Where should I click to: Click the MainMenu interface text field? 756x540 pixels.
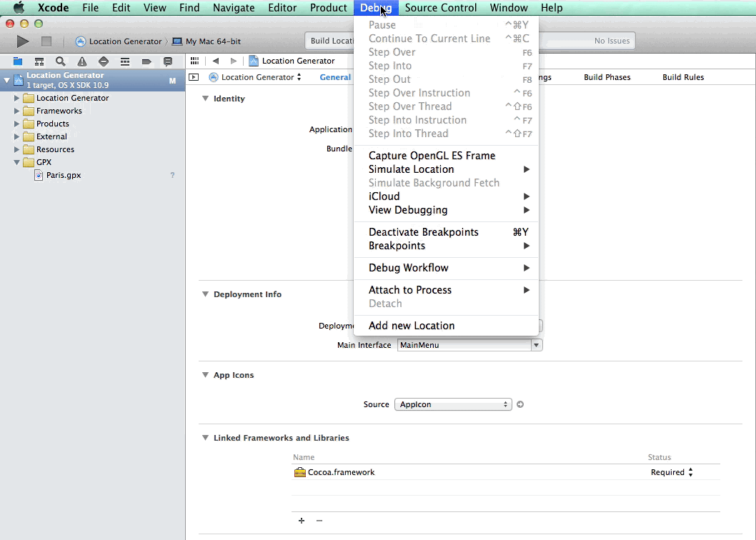coord(464,345)
